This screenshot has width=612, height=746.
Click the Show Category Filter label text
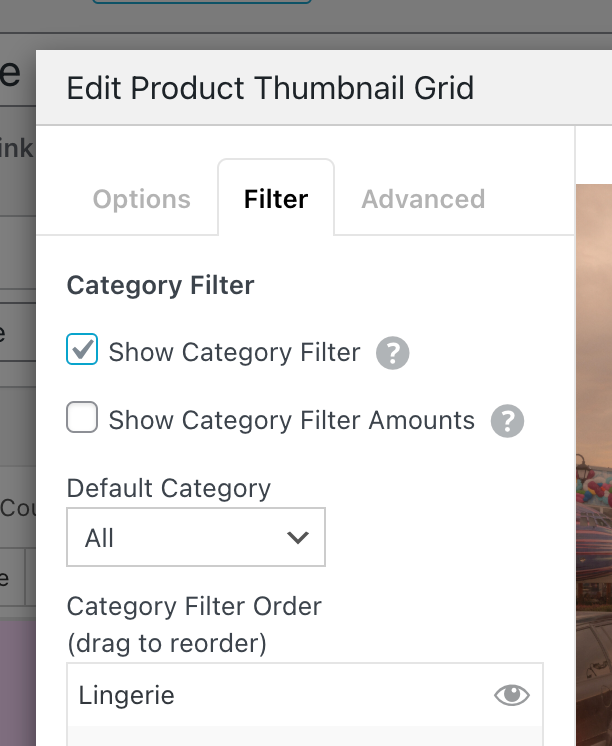click(234, 352)
